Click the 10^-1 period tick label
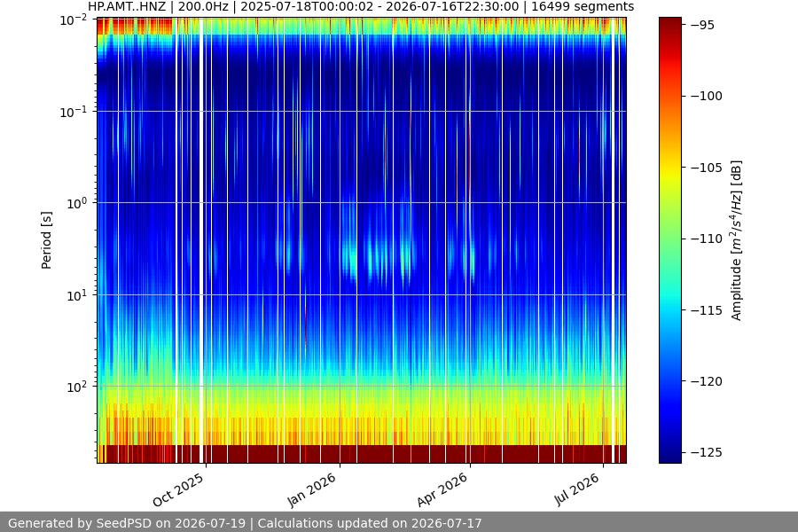Viewport: 798px width, 532px height. [x=74, y=112]
